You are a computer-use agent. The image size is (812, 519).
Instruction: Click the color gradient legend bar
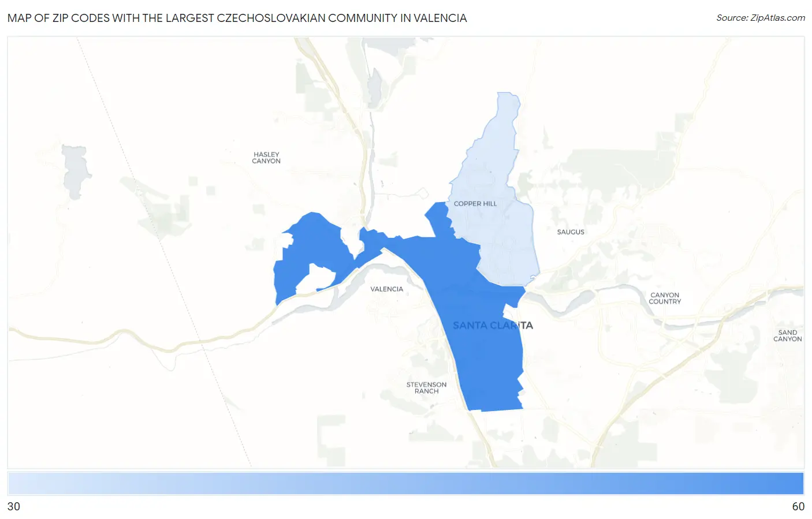(x=405, y=483)
